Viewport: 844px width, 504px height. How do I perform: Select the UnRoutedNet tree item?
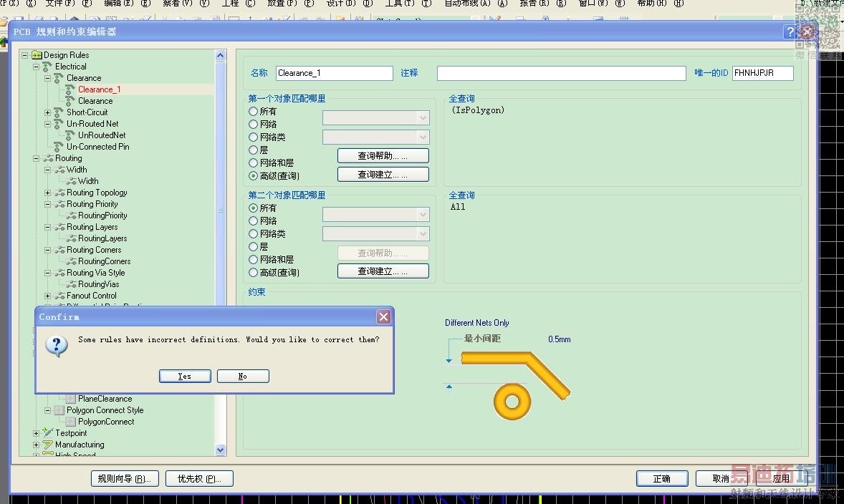tap(102, 135)
